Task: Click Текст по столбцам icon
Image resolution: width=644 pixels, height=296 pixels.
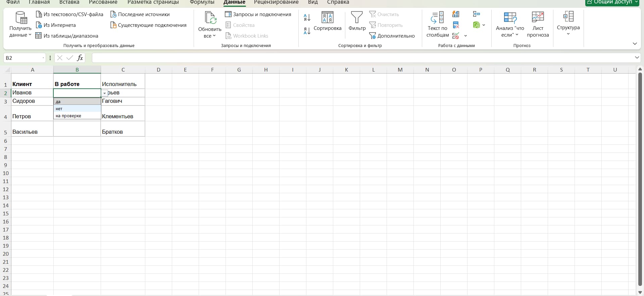Action: [x=437, y=24]
